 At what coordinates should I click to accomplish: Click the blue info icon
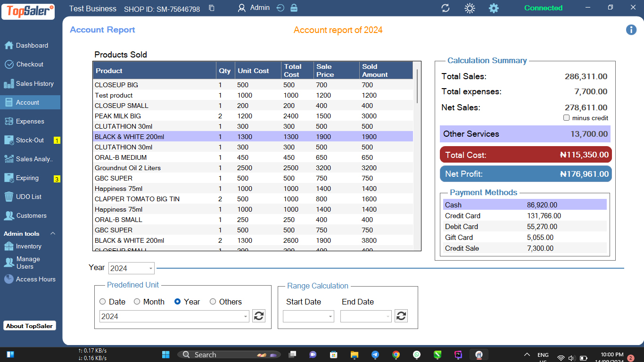[631, 30]
